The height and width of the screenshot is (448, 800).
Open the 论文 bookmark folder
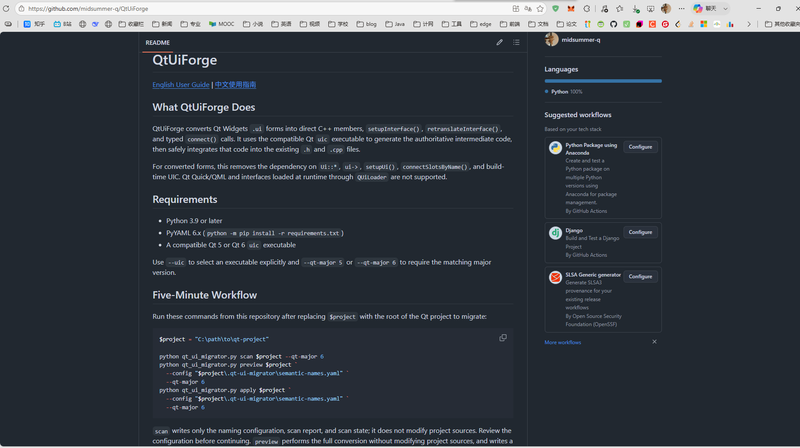click(x=567, y=24)
